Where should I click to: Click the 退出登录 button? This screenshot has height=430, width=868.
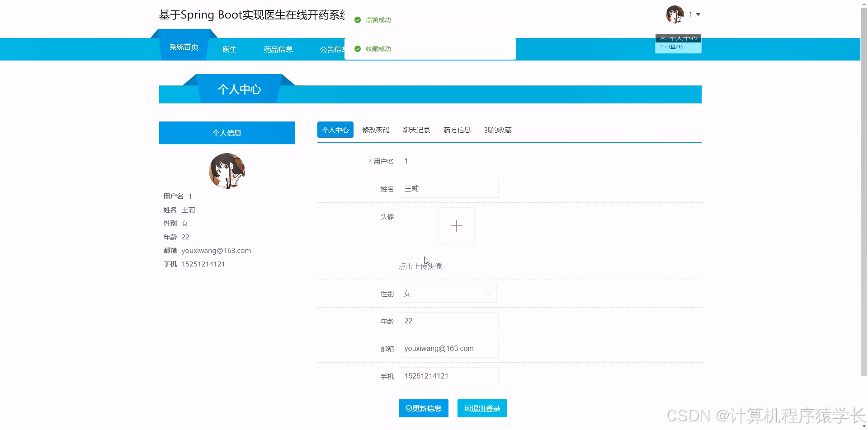[x=482, y=408]
